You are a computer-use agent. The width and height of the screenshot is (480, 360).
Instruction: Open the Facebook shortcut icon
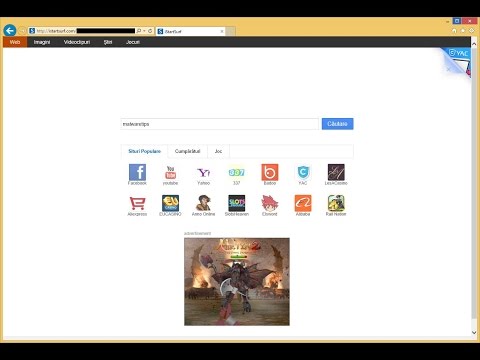pos(137,172)
